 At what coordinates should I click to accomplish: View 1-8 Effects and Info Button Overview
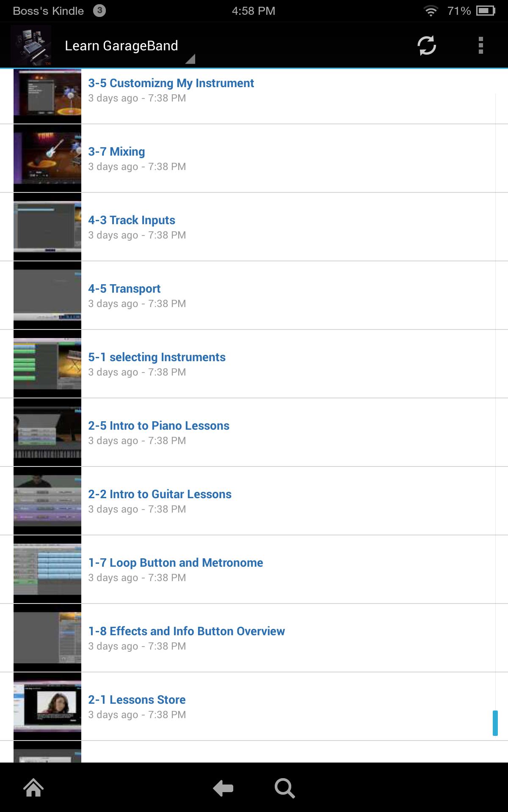pos(186,631)
